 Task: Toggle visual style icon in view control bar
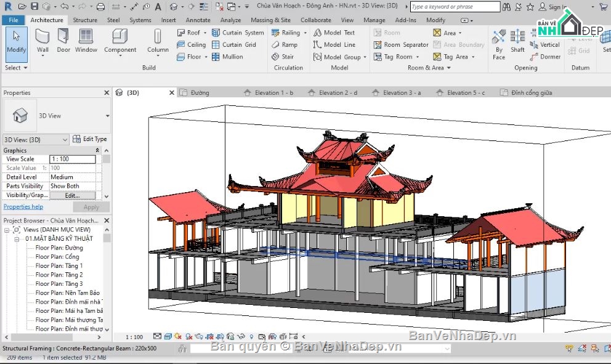tap(168, 336)
